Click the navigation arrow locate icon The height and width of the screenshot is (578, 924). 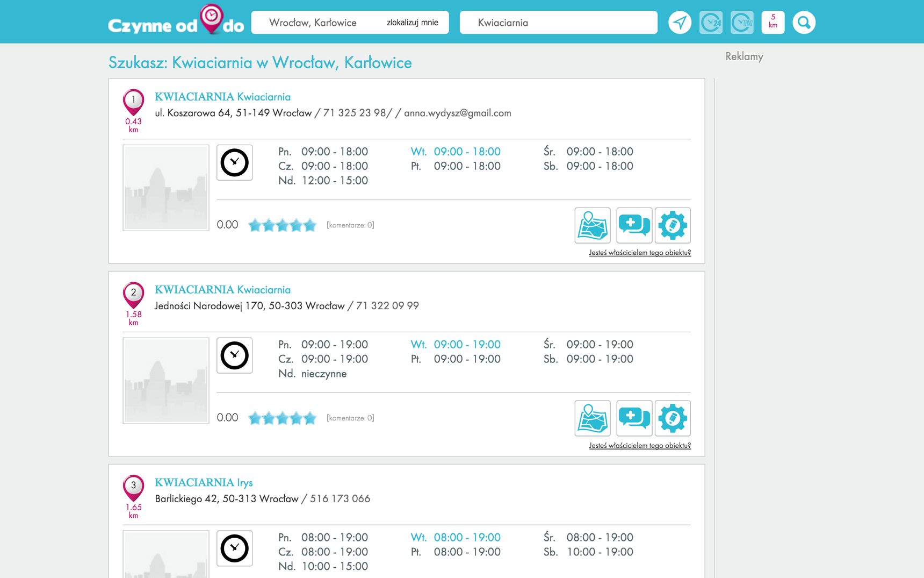[x=680, y=23]
